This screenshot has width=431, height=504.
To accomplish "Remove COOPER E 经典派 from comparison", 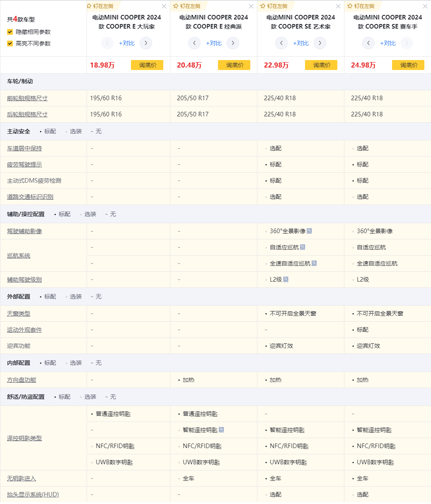I will click(x=251, y=6).
